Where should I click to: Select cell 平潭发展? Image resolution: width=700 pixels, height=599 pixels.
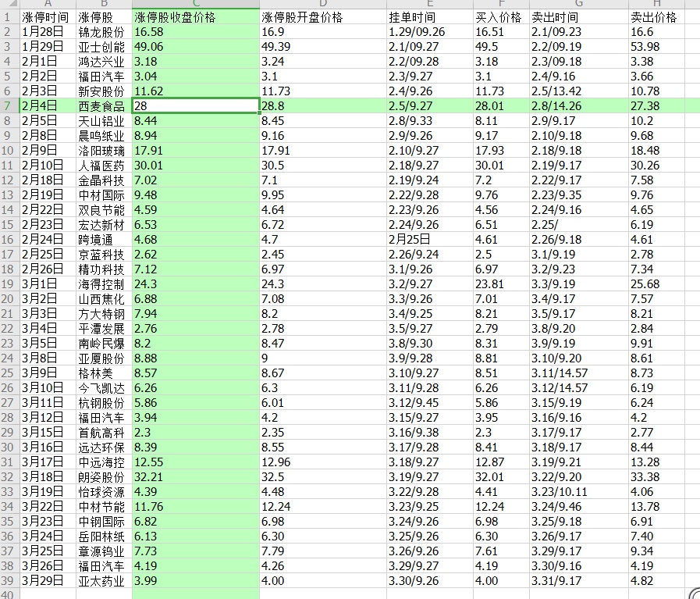click(104, 328)
